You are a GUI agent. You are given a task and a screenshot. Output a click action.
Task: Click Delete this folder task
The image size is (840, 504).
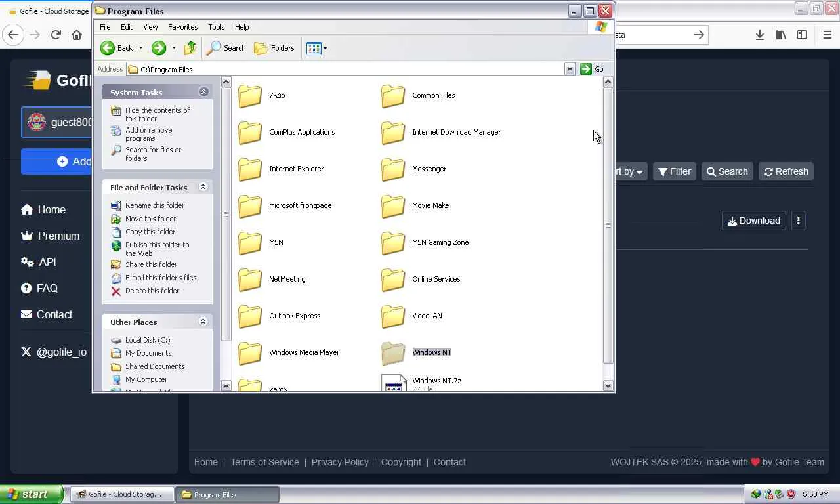tap(152, 291)
